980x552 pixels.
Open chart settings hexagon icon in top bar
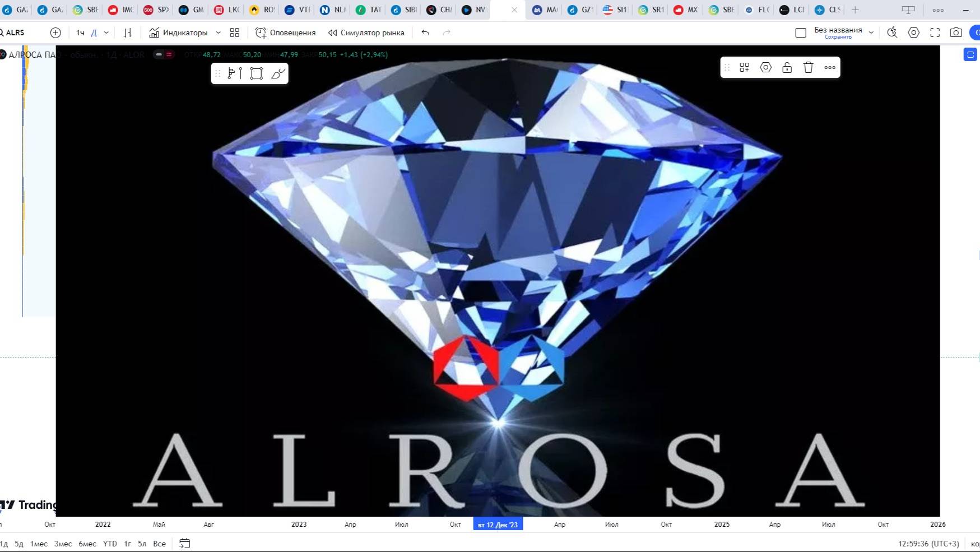click(914, 33)
